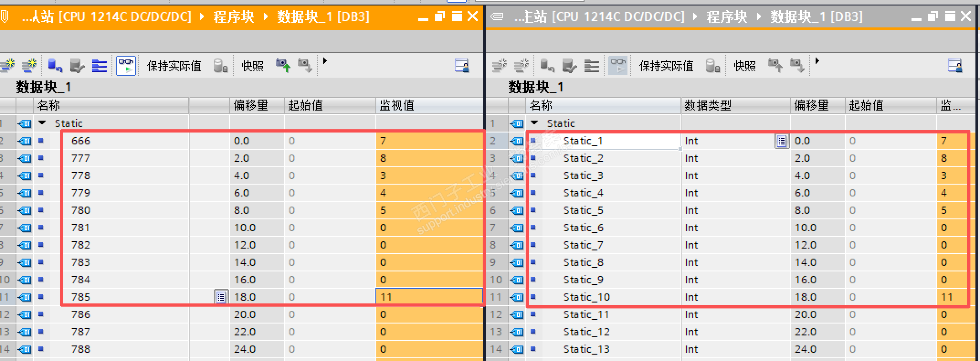The height and width of the screenshot is (361, 980).
Task: Click the database lock icon in 从站 toolbar
Action: [221, 66]
